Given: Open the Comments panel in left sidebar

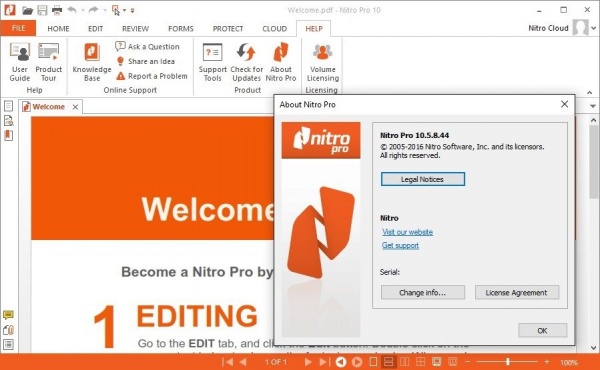Looking at the screenshot, I should tap(8, 315).
